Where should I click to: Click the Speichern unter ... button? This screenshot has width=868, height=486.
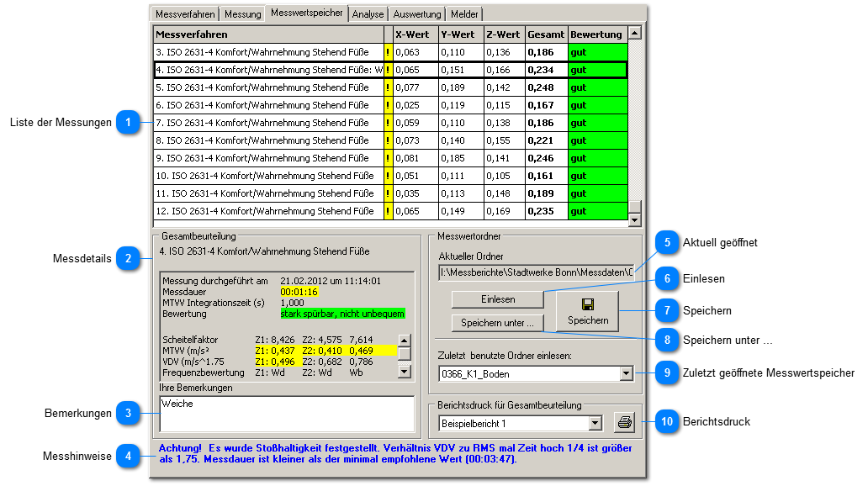coord(498,323)
